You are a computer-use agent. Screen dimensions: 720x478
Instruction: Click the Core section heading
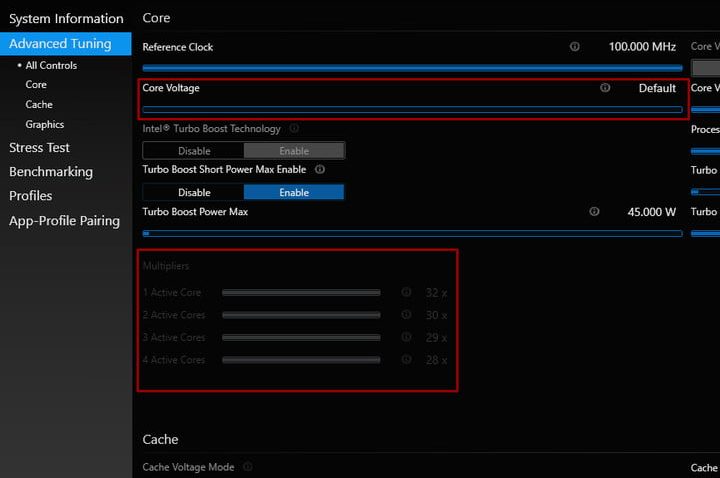[x=156, y=18]
